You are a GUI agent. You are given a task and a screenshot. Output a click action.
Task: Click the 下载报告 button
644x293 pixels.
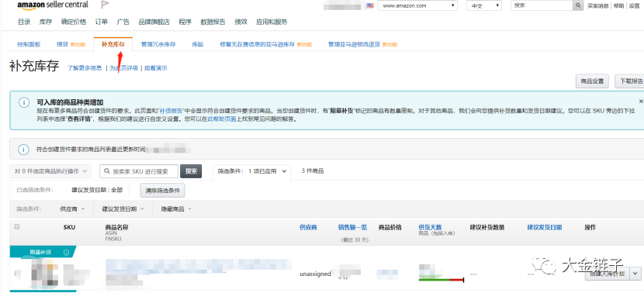[x=629, y=81]
